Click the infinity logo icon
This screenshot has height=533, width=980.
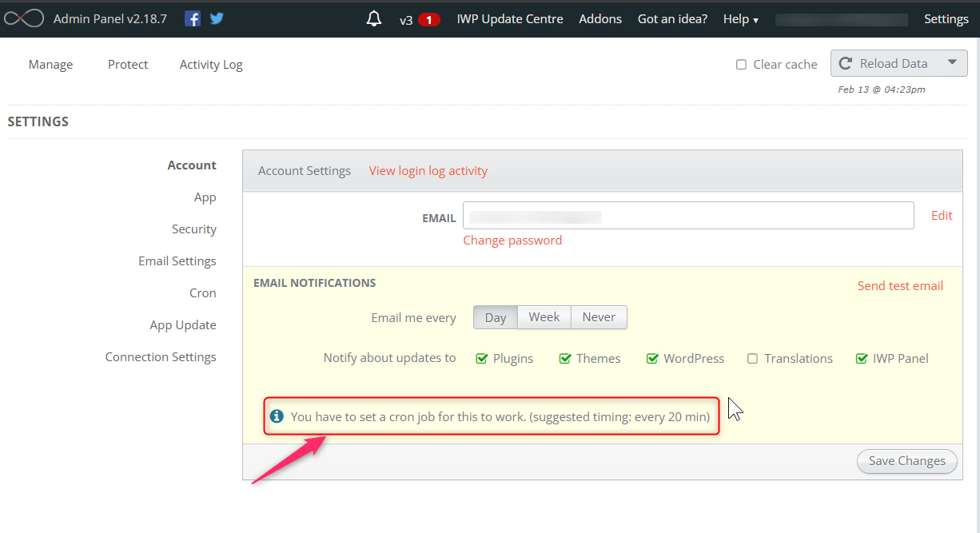pyautogui.click(x=22, y=19)
